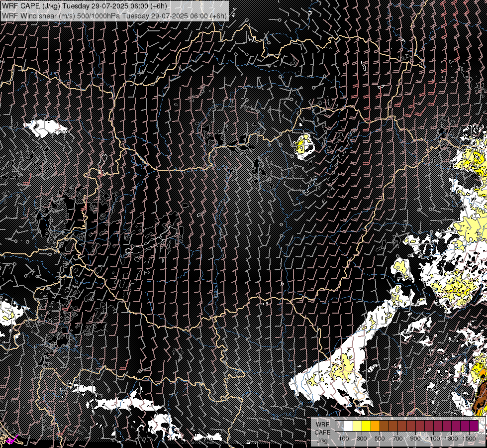Click the legend label CAPE
This screenshot has height=448, width=487.
click(323, 433)
